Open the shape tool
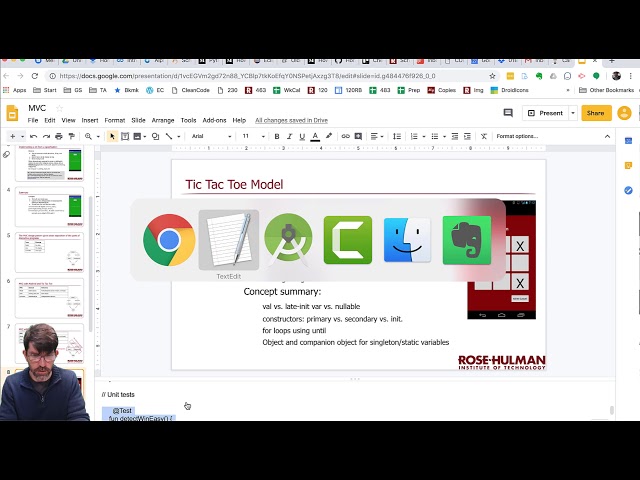The height and width of the screenshot is (480, 640). pos(156,136)
